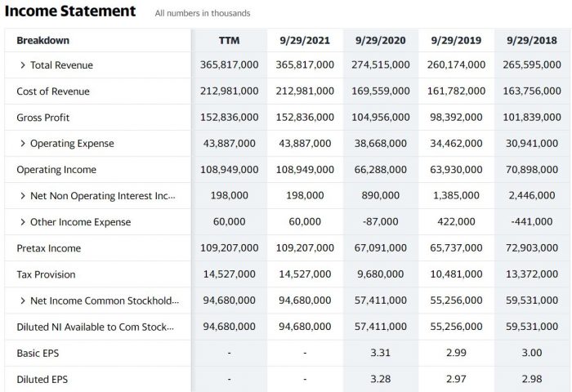572x392 pixels.
Task: Expand the Total Revenue row
Action: tap(23, 65)
